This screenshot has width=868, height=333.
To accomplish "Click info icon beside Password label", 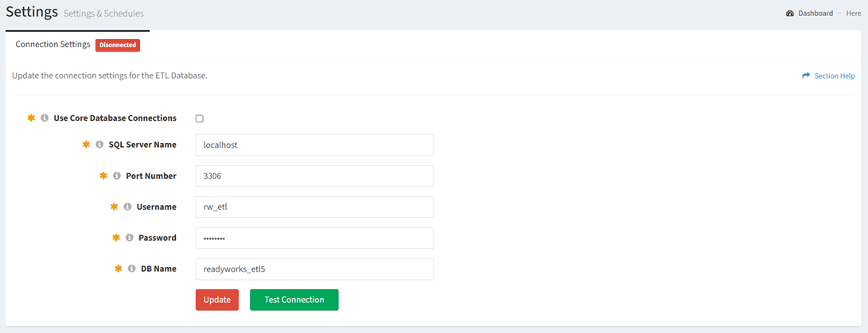I will (x=130, y=238).
